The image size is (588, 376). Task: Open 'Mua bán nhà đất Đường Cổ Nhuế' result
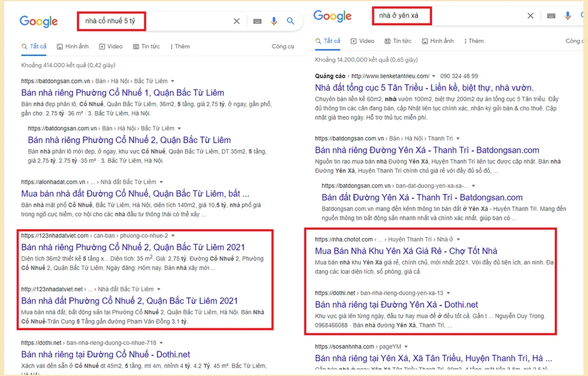pos(135,194)
